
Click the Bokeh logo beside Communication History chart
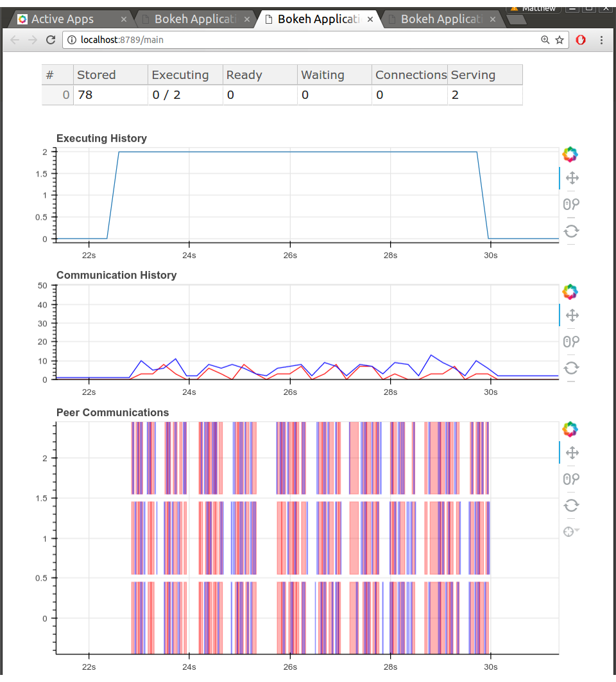click(x=570, y=292)
